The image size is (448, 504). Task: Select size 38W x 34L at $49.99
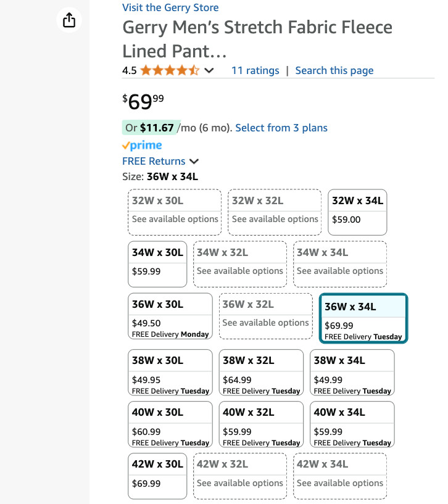coord(352,372)
